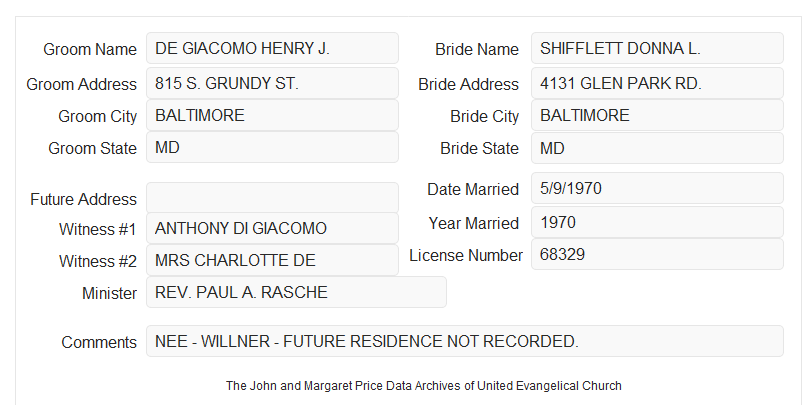Click the Year Married field showing 1970

click(x=657, y=222)
